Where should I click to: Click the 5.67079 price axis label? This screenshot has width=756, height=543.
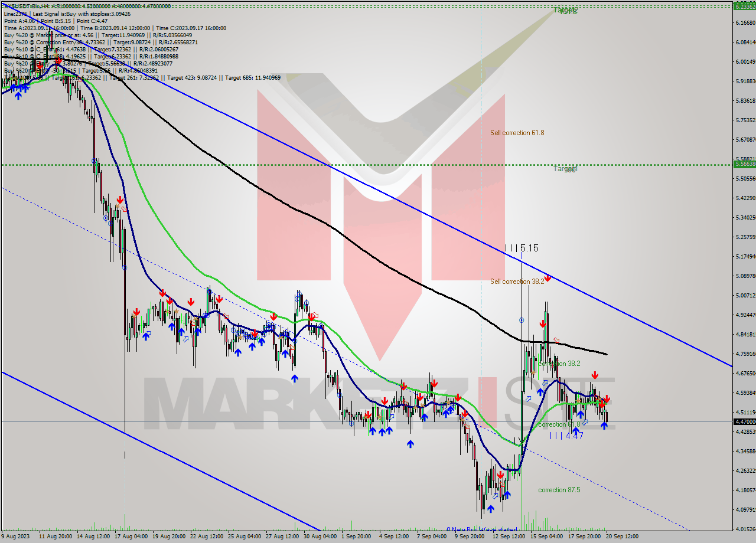745,139
